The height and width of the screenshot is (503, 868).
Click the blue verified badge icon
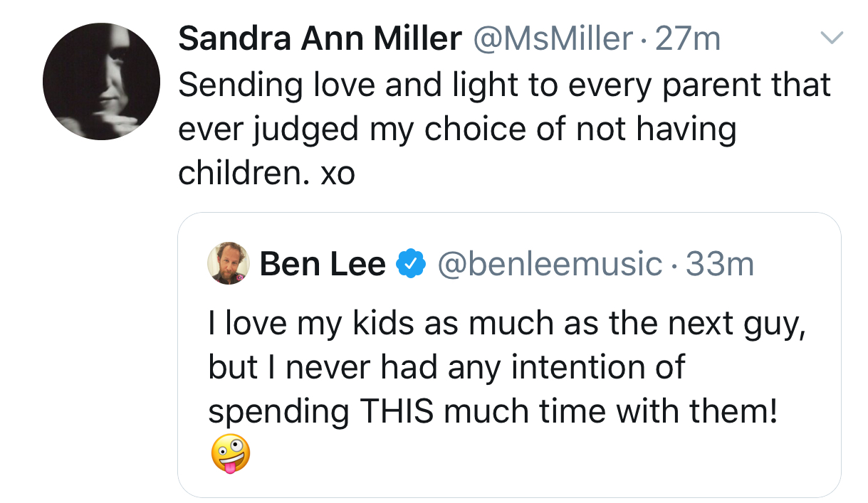coord(410,265)
